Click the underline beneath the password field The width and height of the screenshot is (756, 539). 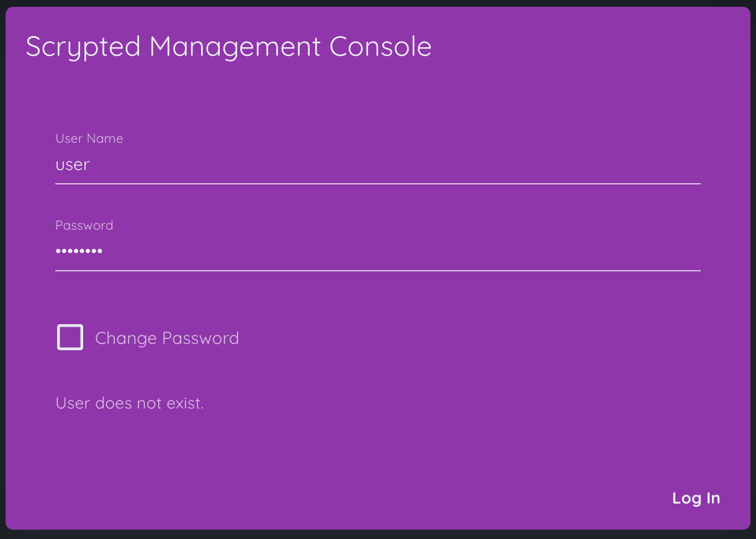coord(377,271)
